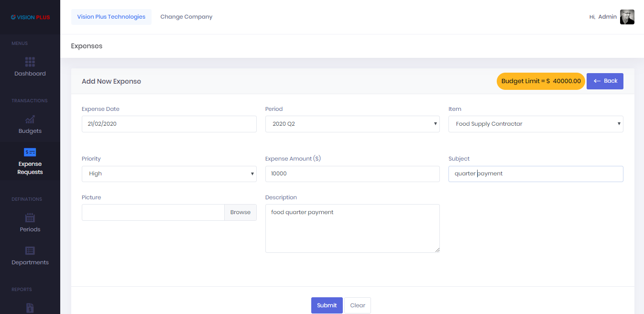This screenshot has width=644, height=314.
Task: Click the Budgets chart icon
Action: coord(30,119)
